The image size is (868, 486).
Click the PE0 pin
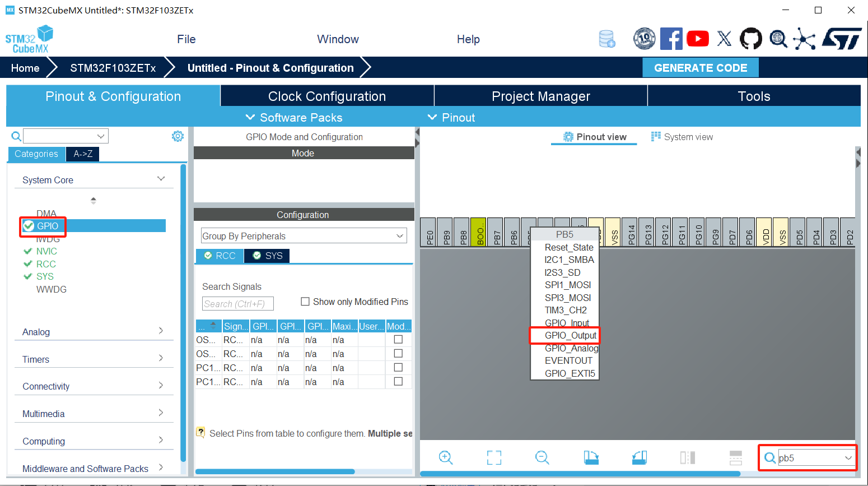pos(428,232)
